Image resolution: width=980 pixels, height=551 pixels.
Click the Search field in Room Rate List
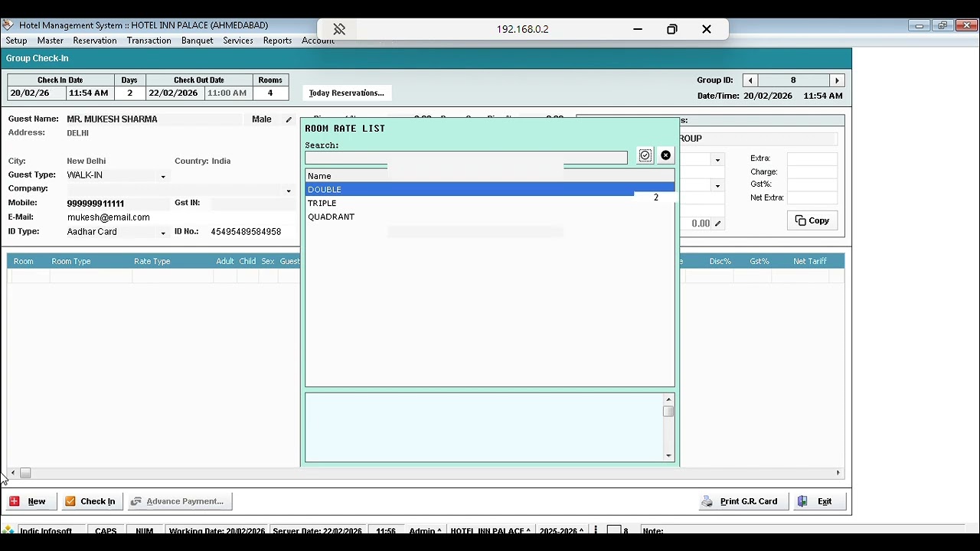coord(465,158)
